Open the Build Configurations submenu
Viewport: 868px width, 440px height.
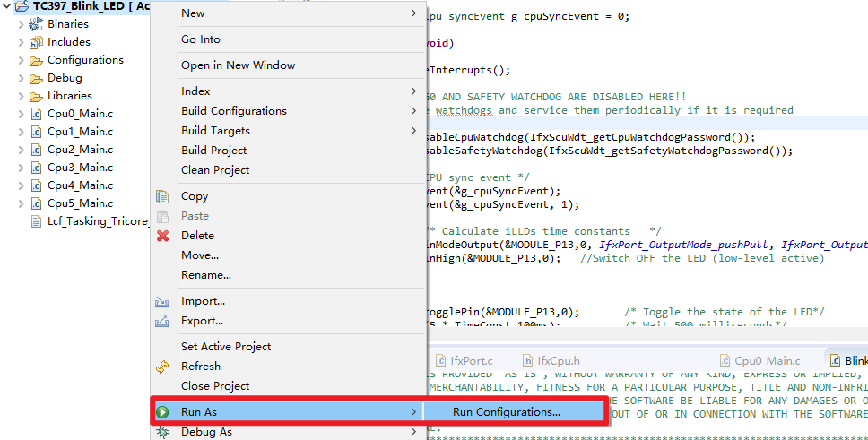click(x=288, y=111)
